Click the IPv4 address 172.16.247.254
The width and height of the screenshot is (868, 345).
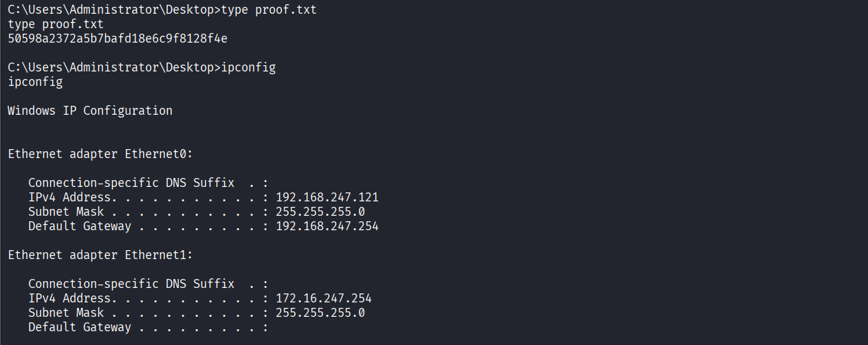tap(324, 298)
